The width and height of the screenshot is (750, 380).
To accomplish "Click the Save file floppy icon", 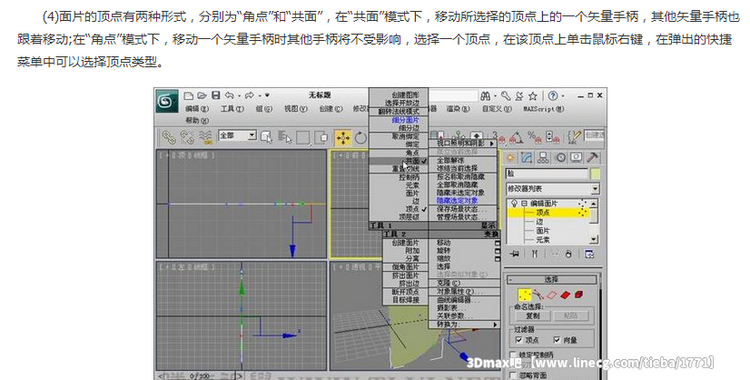I will (x=216, y=96).
